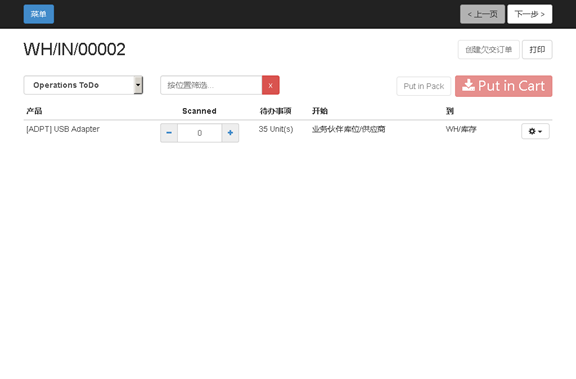Clear the filter with the red x button
This screenshot has height=379, width=576.
[271, 85]
